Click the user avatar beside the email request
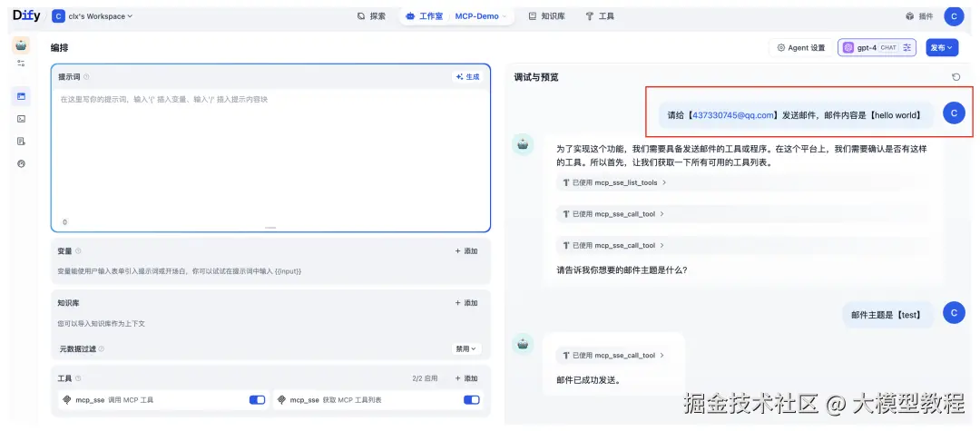The height and width of the screenshot is (431, 980). point(954,113)
